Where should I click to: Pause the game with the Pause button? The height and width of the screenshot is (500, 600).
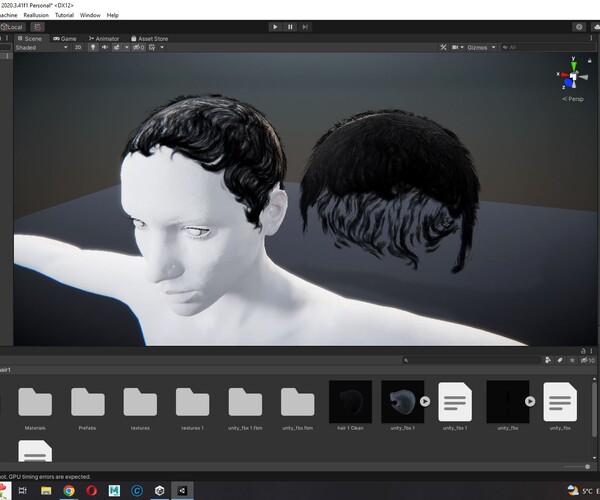coord(290,27)
